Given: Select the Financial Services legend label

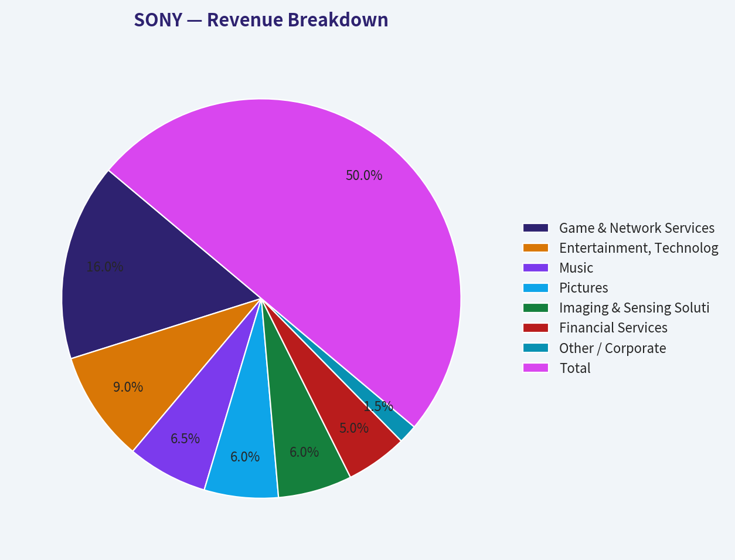Looking at the screenshot, I should [x=613, y=327].
